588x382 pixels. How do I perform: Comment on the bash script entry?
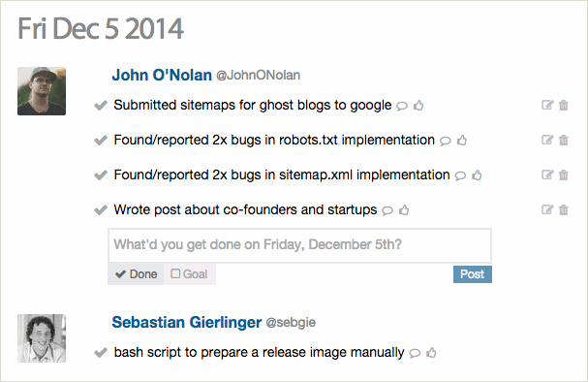click(415, 353)
